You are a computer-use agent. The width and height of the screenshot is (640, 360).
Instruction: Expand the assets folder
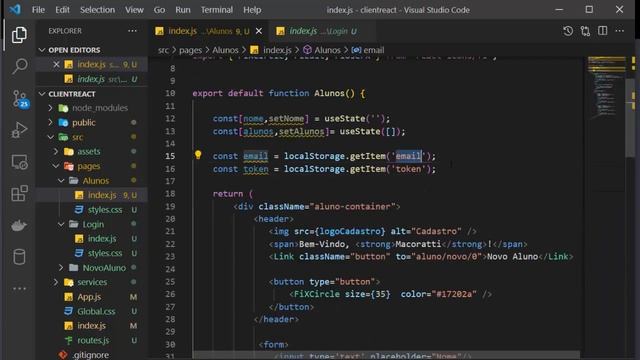tap(56, 151)
